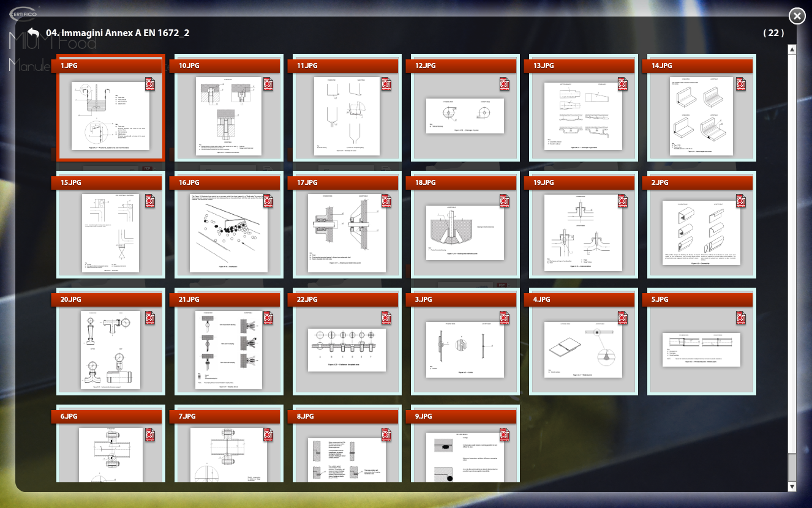The image size is (812, 508).
Task: Open PDF icon on 13.JPG tile
Action: click(623, 84)
